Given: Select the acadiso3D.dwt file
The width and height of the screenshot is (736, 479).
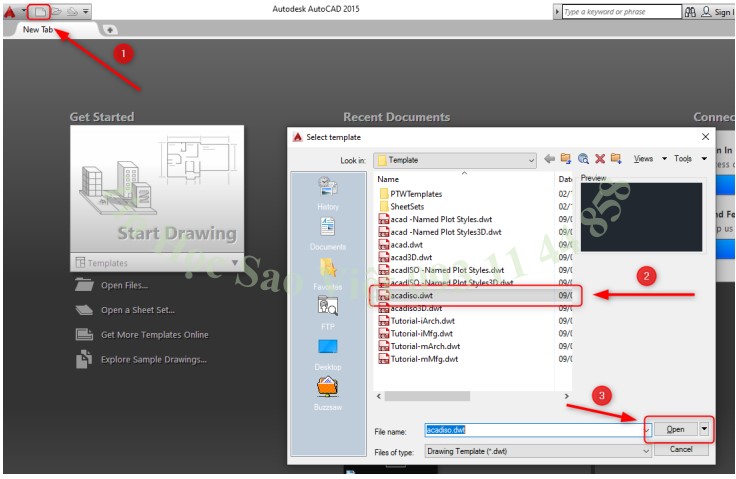Looking at the screenshot, I should pyautogui.click(x=416, y=309).
